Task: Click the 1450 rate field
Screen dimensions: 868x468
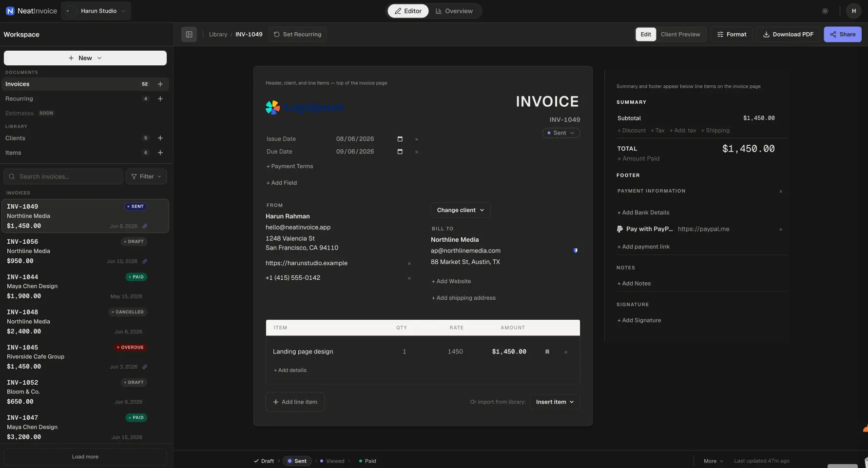Action: (x=455, y=351)
